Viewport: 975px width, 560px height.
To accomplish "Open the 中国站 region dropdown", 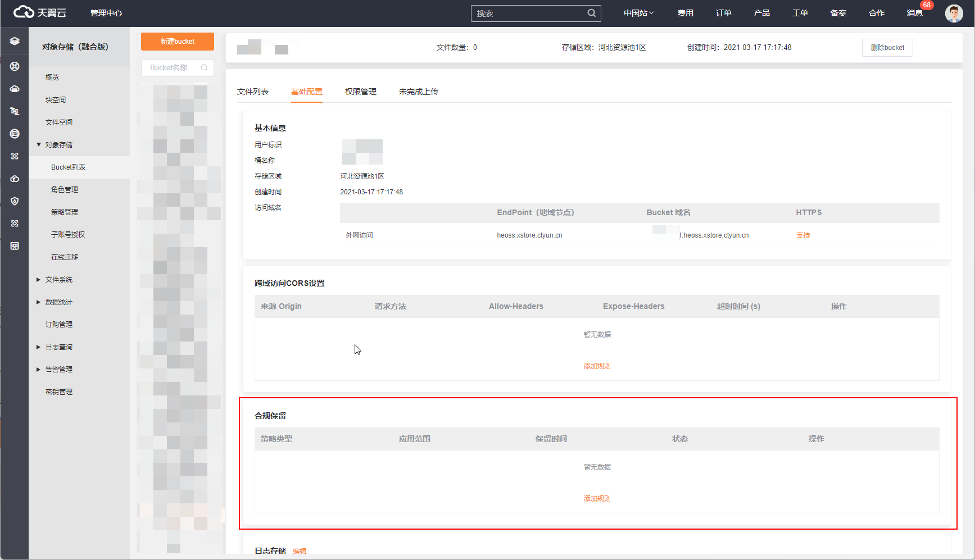I will point(638,13).
